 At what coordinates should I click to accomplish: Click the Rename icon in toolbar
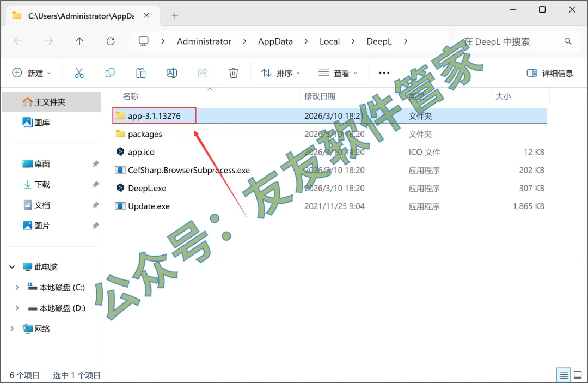[171, 73]
